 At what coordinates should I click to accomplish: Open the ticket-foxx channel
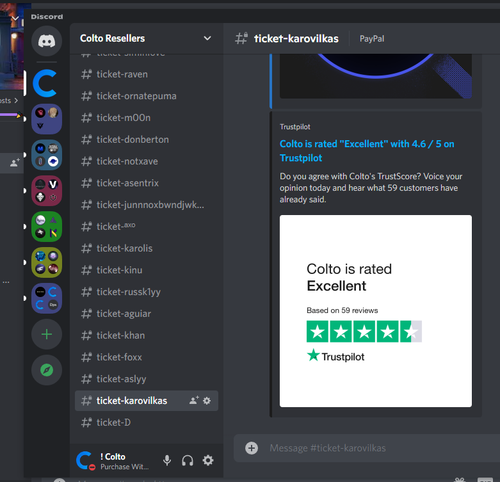click(147, 357)
